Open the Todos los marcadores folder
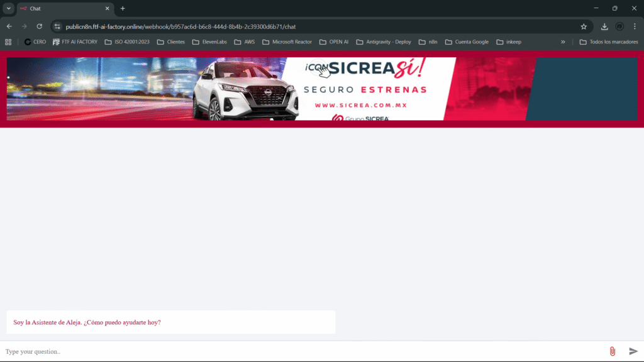Viewport: 644px width, 362px height. click(x=609, y=42)
